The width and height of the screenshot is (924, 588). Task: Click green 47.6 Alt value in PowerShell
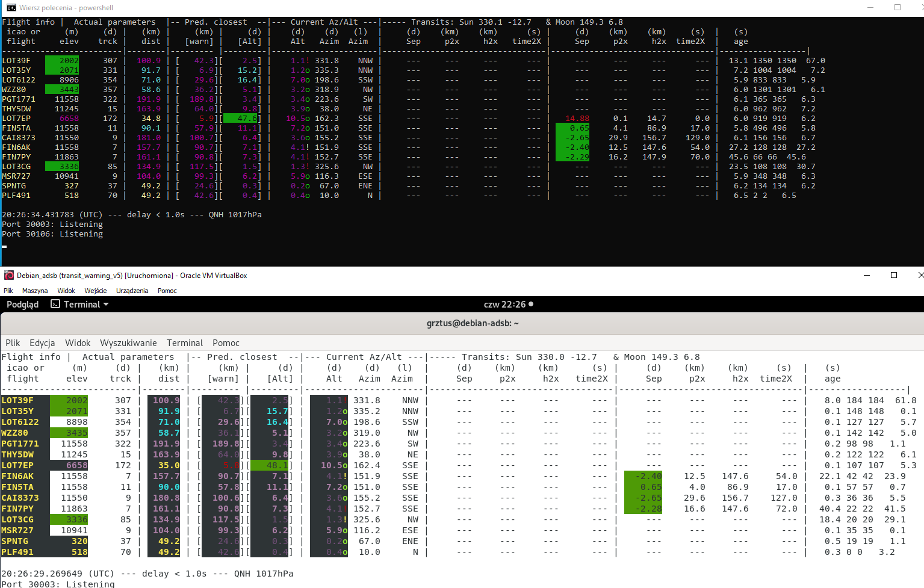coord(240,119)
